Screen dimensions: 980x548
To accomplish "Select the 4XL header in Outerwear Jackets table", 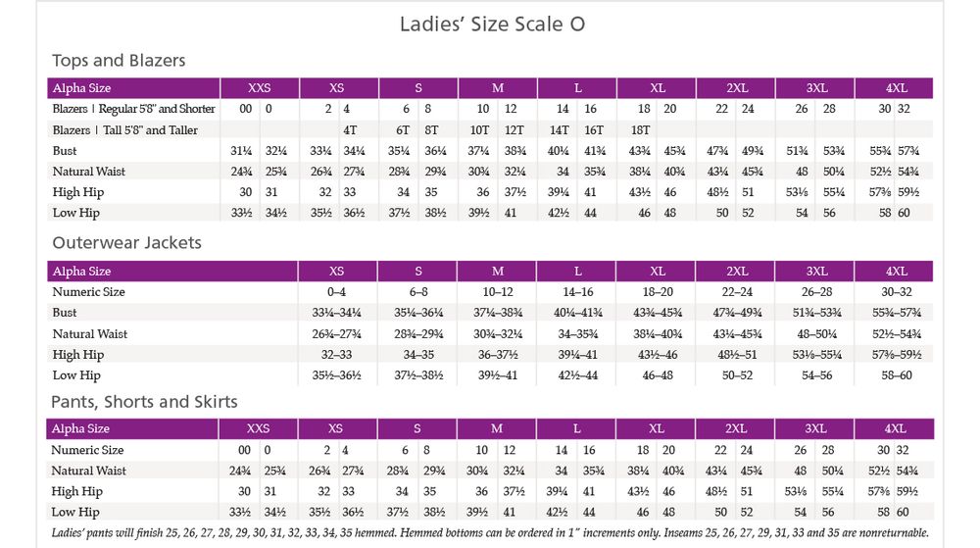I will [896, 271].
